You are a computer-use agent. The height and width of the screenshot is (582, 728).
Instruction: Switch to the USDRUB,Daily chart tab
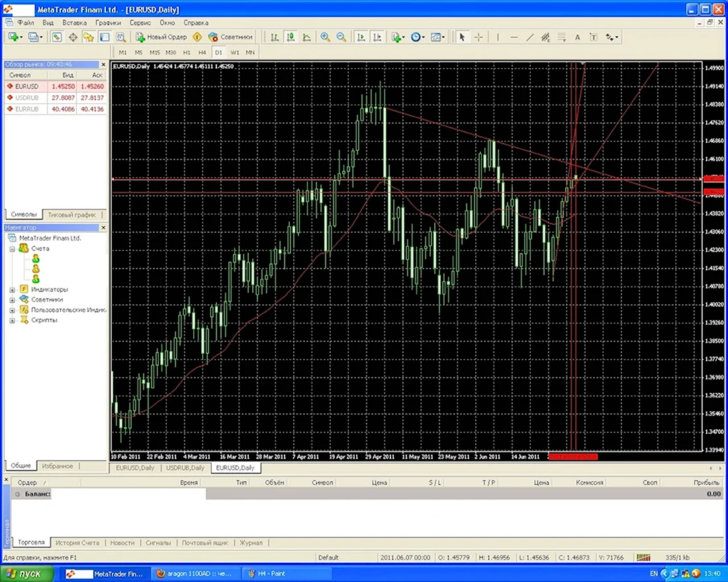tap(185, 468)
